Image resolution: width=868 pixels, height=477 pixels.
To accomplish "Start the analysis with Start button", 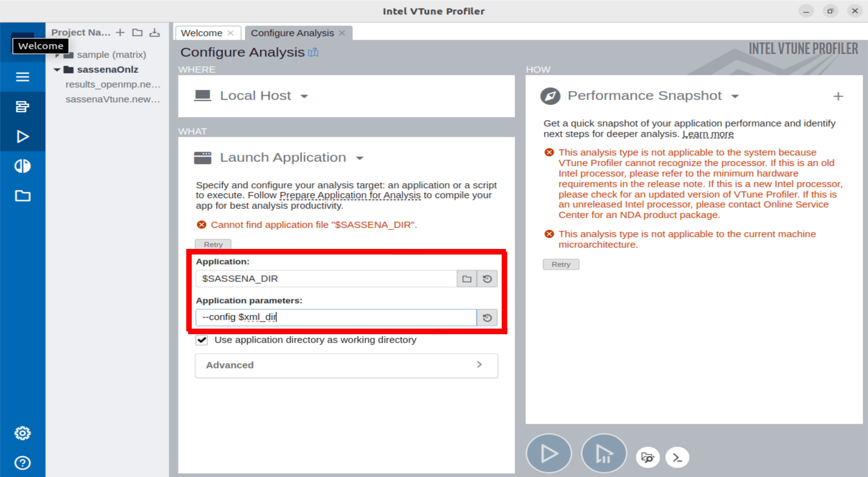I will click(549, 453).
